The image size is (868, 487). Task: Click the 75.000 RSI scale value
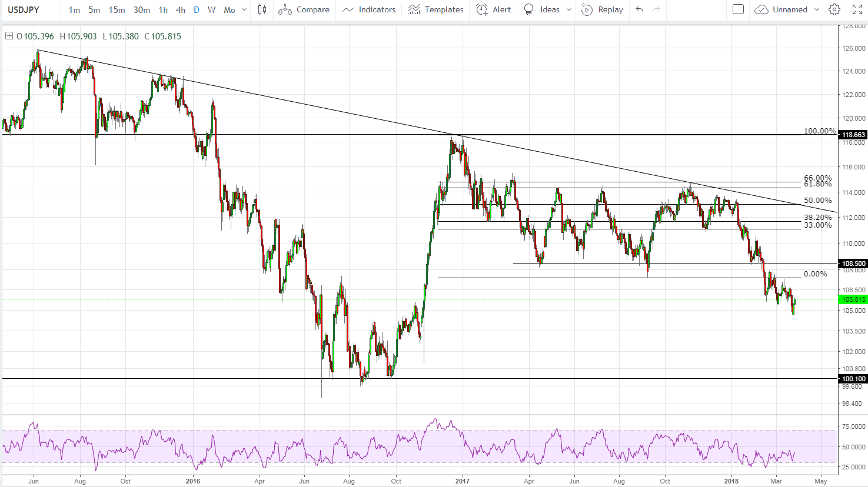pos(854,426)
